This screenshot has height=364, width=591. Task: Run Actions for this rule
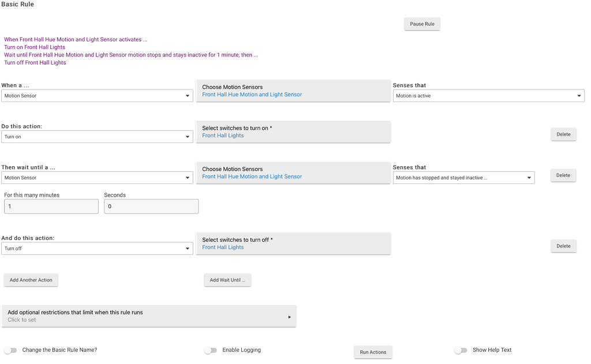pyautogui.click(x=373, y=352)
